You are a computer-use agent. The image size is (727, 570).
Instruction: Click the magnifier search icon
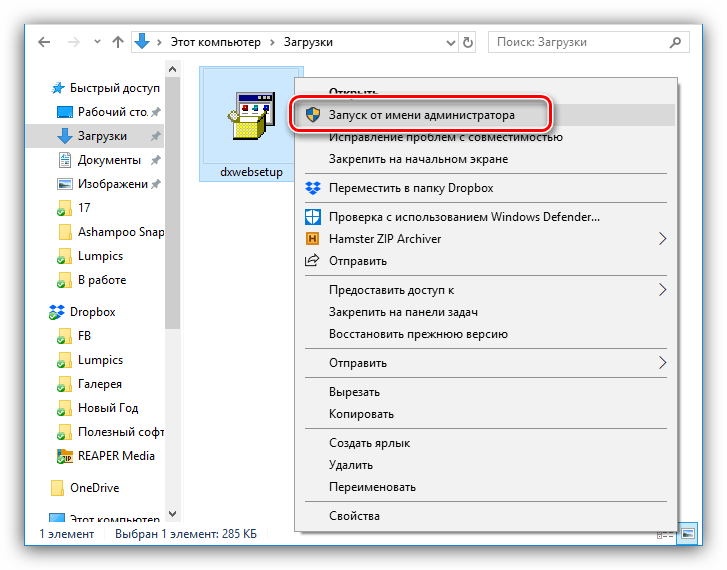[x=676, y=42]
